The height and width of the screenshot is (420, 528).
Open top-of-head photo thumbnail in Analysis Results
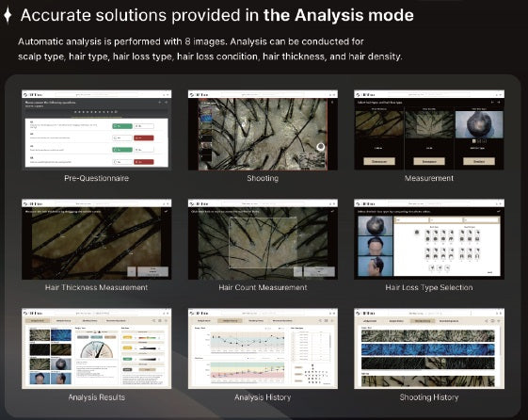tap(61, 364)
